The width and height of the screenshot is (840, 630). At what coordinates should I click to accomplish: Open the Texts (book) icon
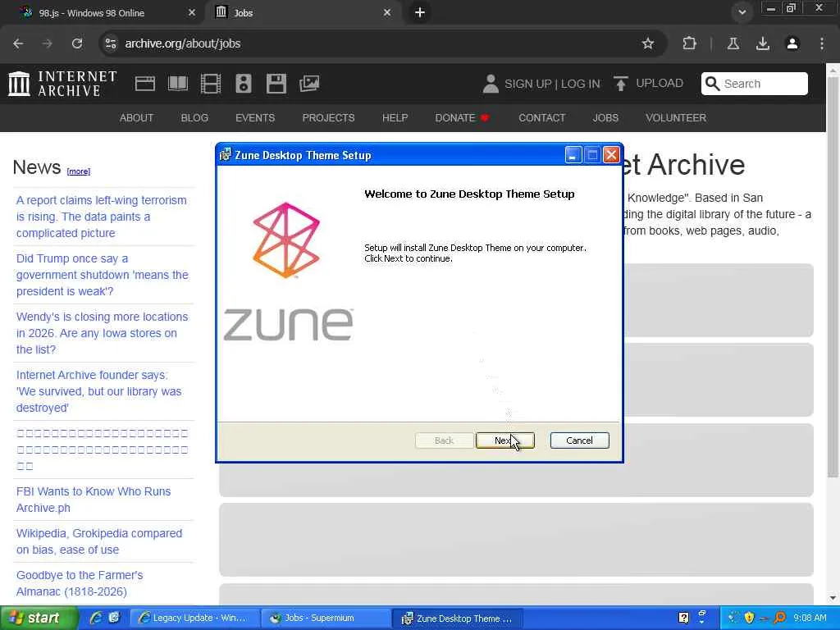tap(178, 84)
